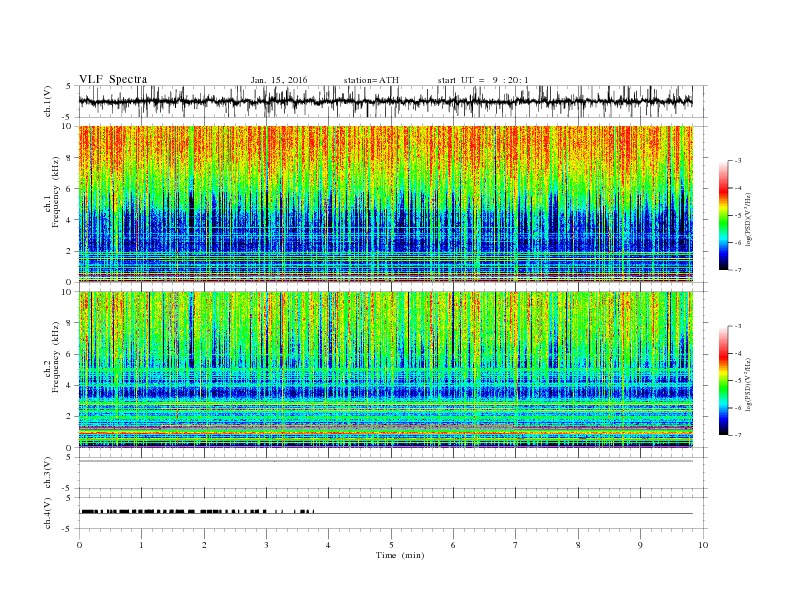Click the ch.1 colorbar "-7" tick label
Image resolution: width=792 pixels, height=612 pixels.
738,270
